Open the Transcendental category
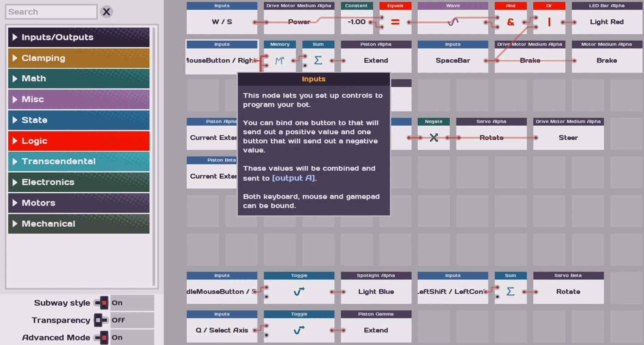 tap(79, 161)
